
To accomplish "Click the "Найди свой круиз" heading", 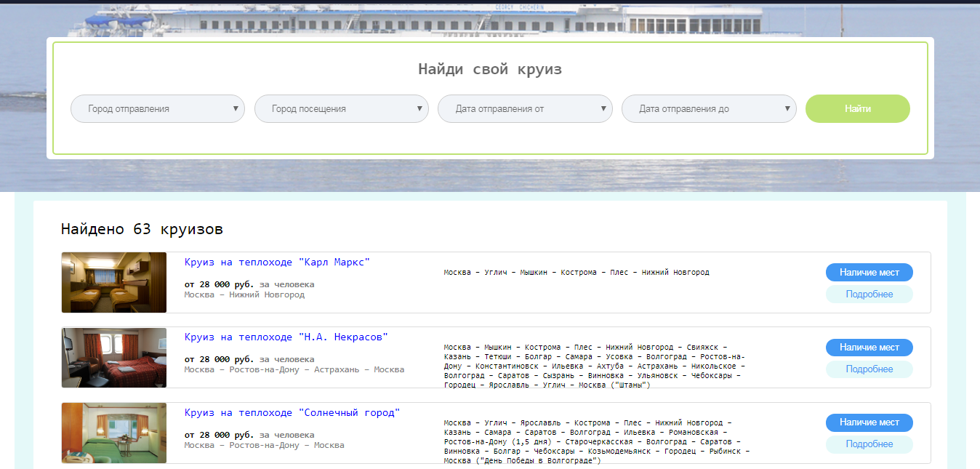I will 489,70.
